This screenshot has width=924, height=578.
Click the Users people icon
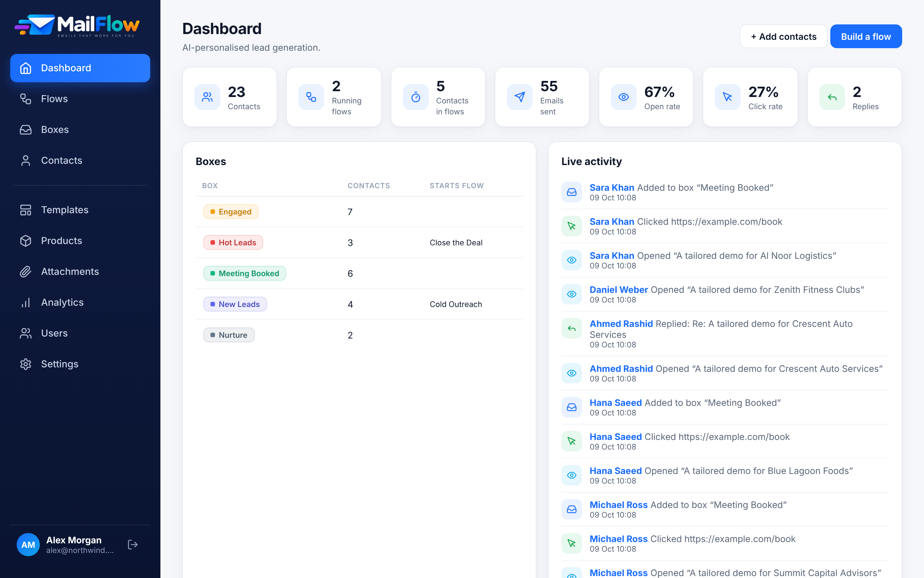pyautogui.click(x=26, y=333)
